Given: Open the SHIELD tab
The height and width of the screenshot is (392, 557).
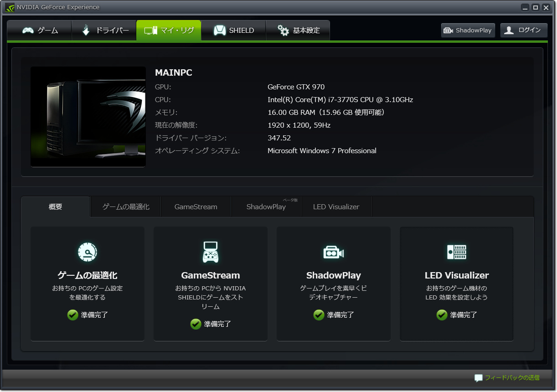Looking at the screenshot, I should (233, 31).
